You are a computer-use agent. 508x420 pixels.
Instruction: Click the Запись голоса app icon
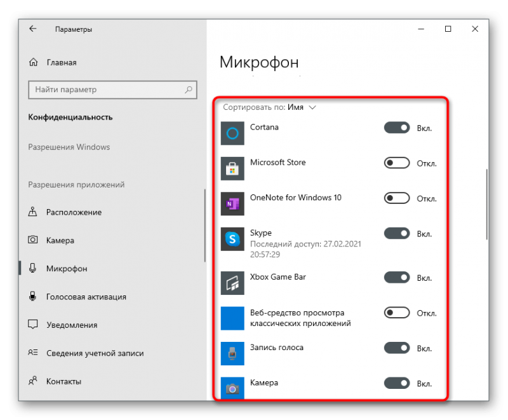(x=232, y=353)
